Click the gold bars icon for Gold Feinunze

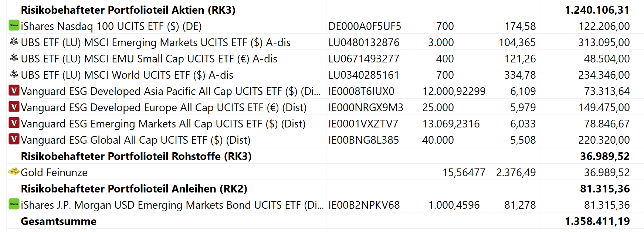coord(14,172)
